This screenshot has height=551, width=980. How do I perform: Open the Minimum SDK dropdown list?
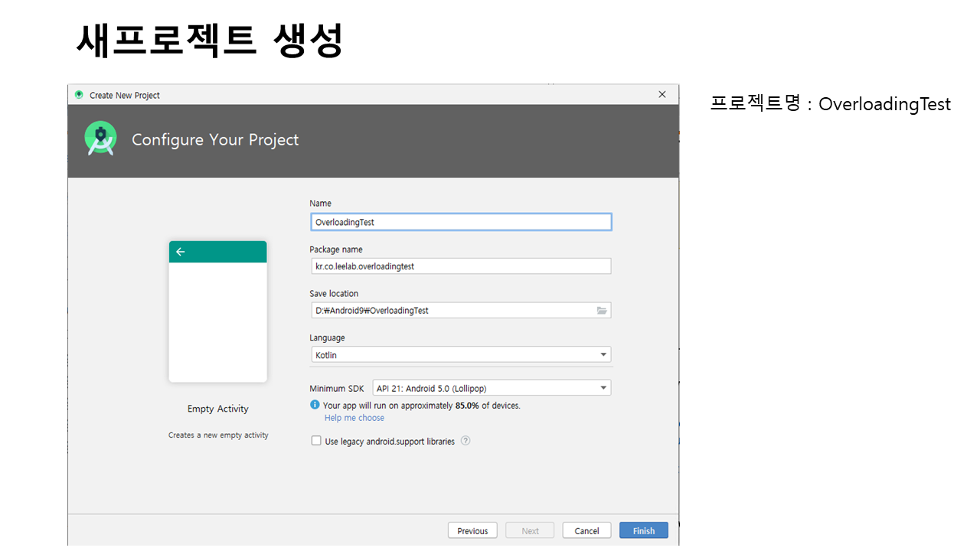pos(603,388)
